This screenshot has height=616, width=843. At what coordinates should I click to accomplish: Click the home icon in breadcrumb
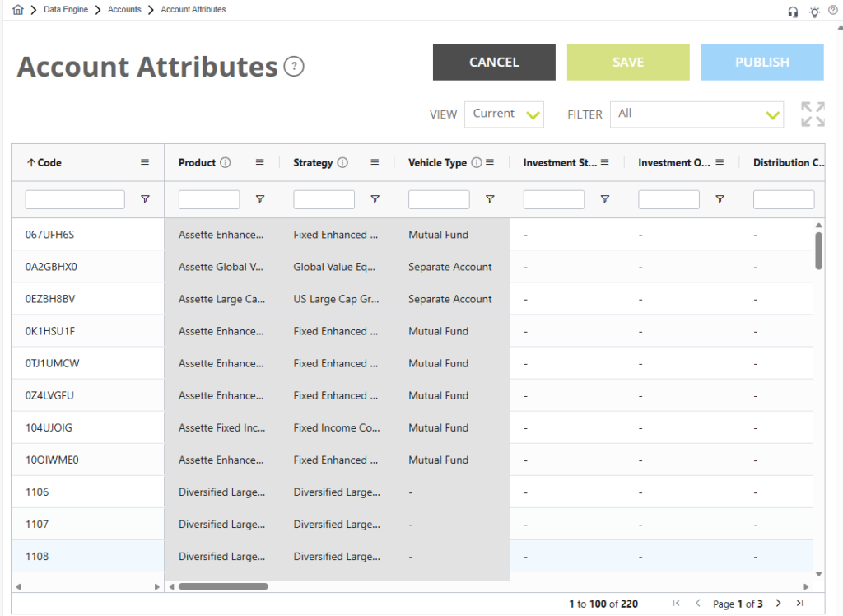pyautogui.click(x=18, y=10)
